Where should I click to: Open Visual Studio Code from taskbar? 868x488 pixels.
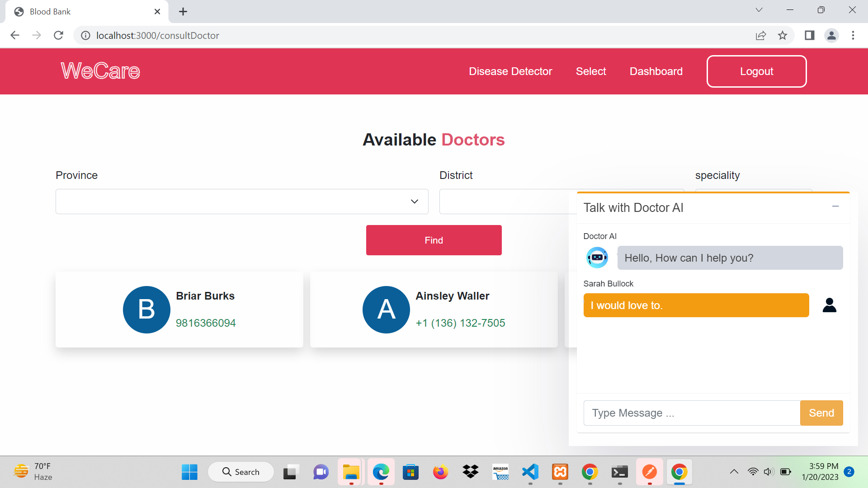tap(530, 472)
